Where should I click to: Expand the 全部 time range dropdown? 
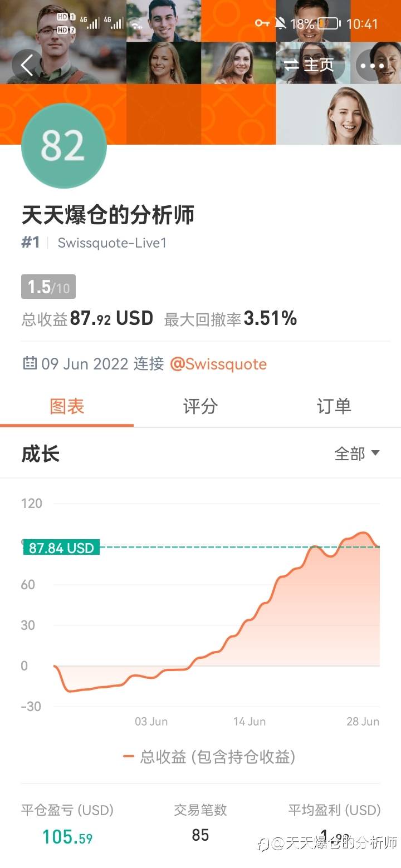(356, 453)
